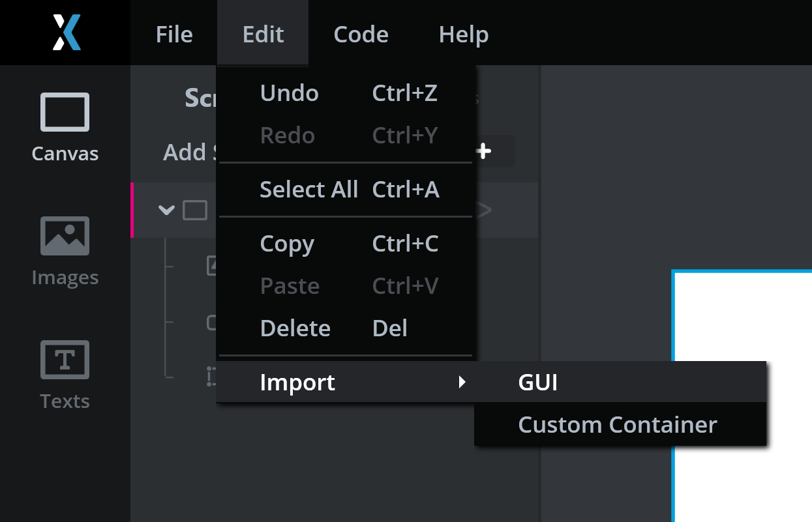812x522 pixels.
Task: Click the X application logo
Action: point(65,33)
